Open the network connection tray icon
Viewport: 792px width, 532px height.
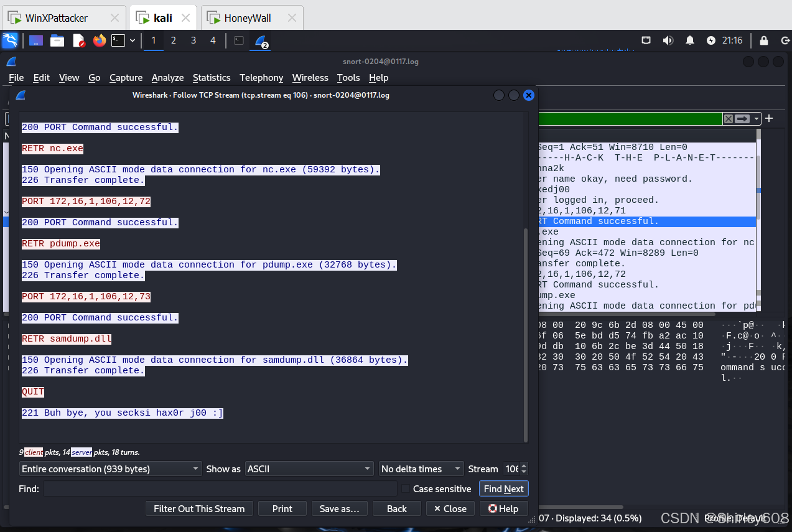[x=646, y=40]
